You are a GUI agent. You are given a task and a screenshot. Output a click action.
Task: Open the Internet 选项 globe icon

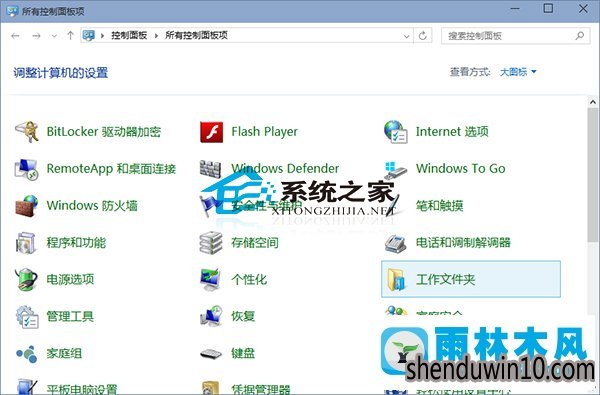click(x=396, y=132)
